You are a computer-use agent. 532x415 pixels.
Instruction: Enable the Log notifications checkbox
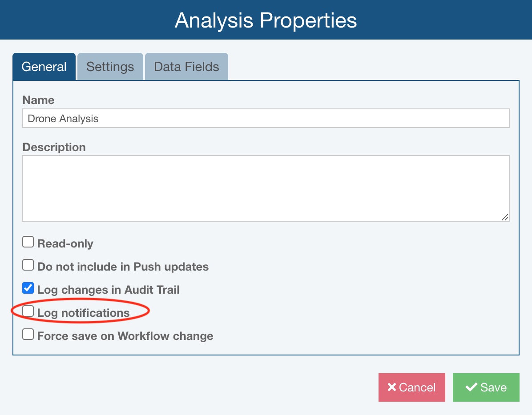[28, 311]
